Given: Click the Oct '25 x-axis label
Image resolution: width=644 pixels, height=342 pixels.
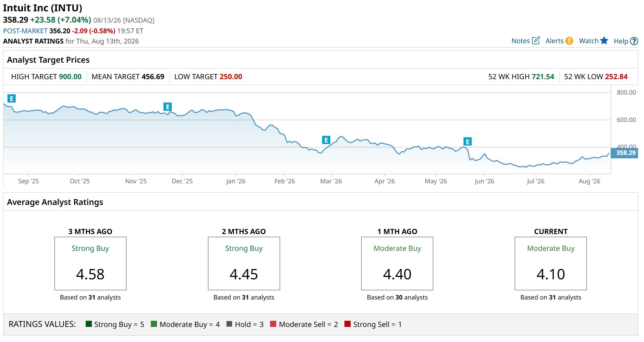Looking at the screenshot, I should (80, 181).
